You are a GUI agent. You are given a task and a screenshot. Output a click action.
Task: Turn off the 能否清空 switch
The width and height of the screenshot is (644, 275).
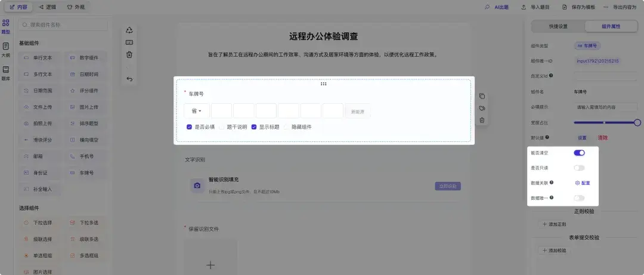[x=579, y=153]
